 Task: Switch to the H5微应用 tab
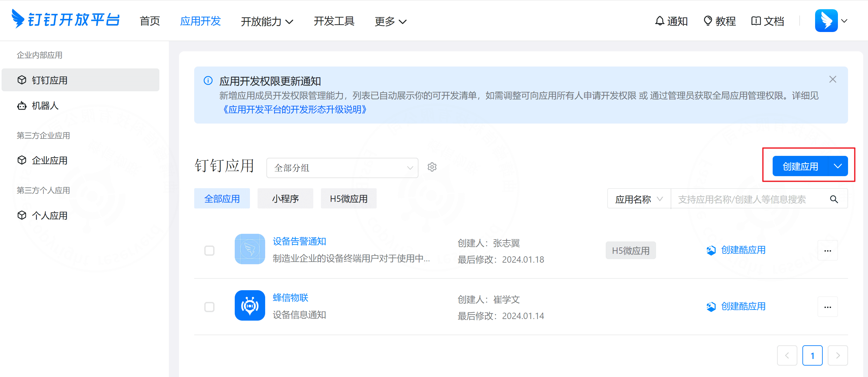pos(349,198)
